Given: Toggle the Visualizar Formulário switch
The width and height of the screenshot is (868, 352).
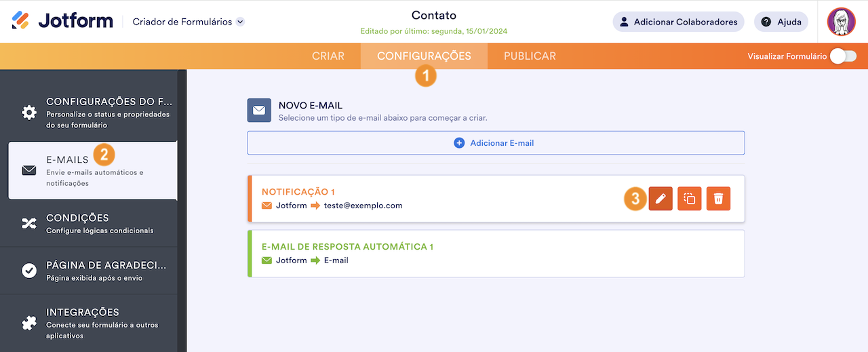Looking at the screenshot, I should pos(843,56).
